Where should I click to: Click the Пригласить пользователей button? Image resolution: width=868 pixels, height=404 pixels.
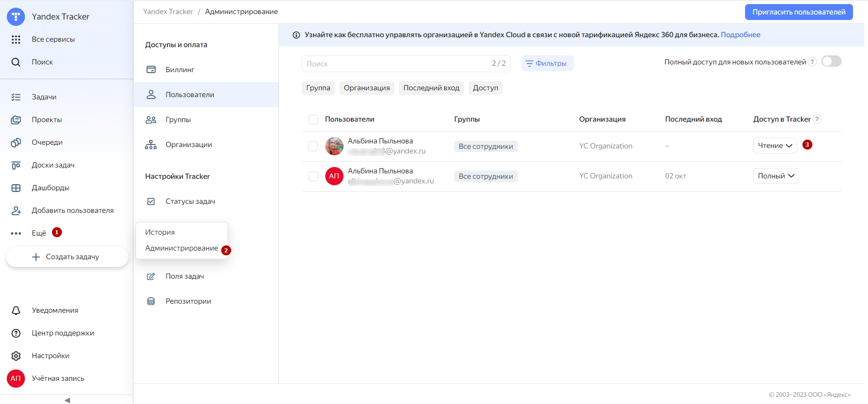(x=799, y=12)
